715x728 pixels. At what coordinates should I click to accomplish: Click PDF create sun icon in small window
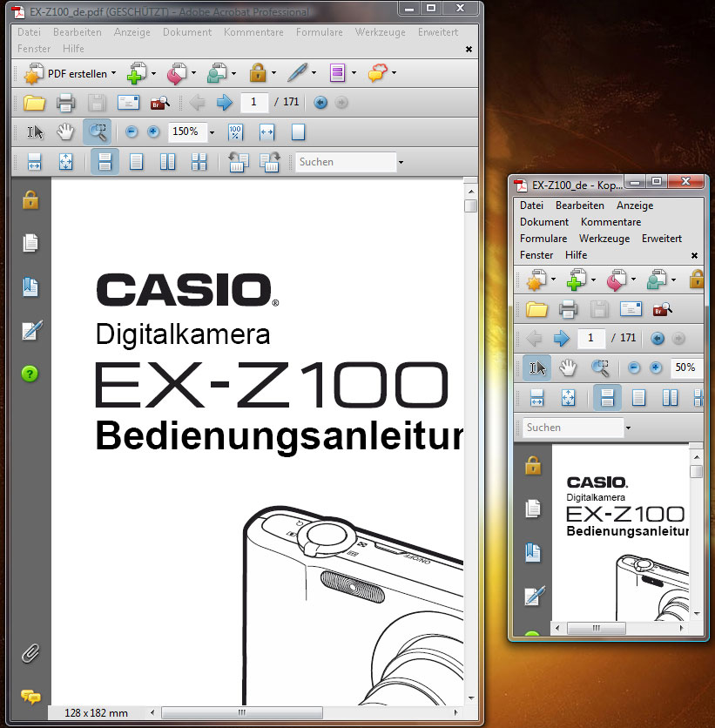[x=536, y=280]
